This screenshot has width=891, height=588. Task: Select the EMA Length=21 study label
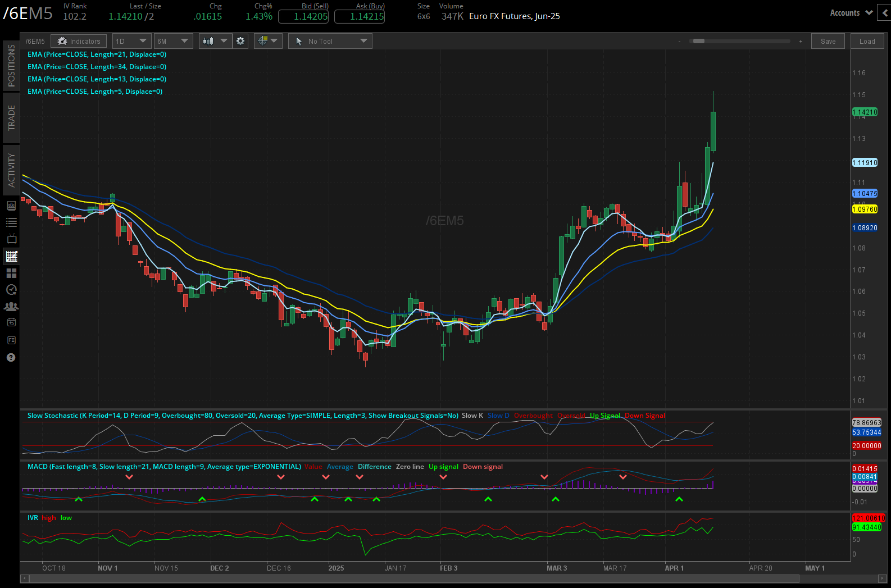click(x=97, y=54)
